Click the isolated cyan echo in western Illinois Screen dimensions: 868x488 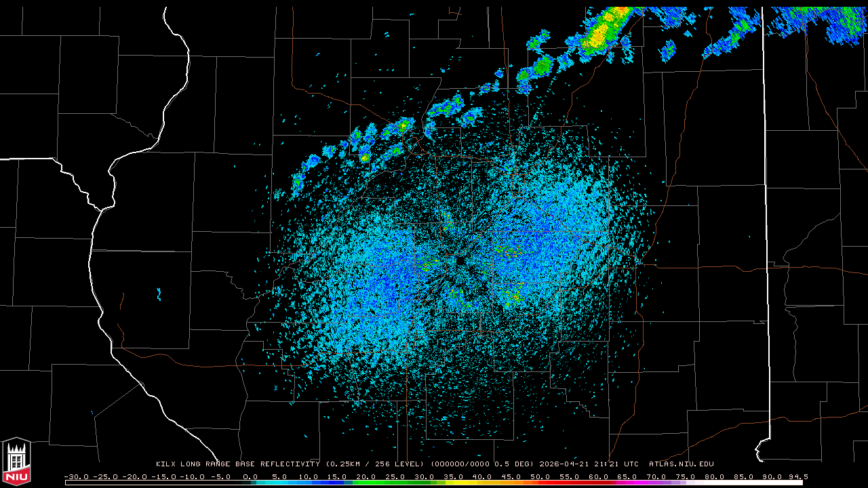coord(159,294)
